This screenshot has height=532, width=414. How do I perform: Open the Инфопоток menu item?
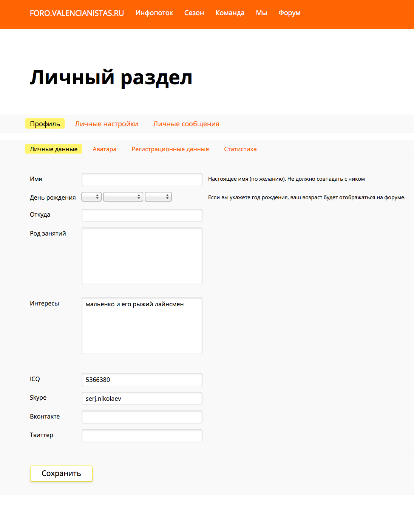tap(154, 13)
